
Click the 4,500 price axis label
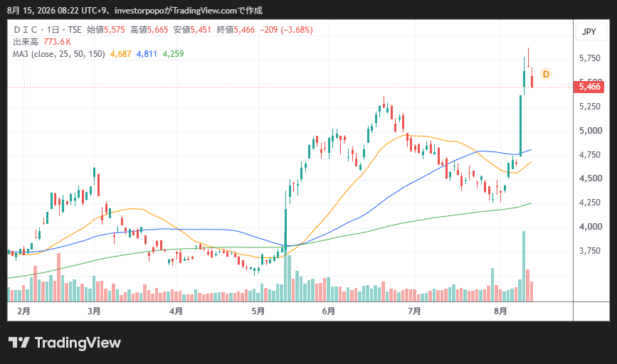click(x=591, y=178)
